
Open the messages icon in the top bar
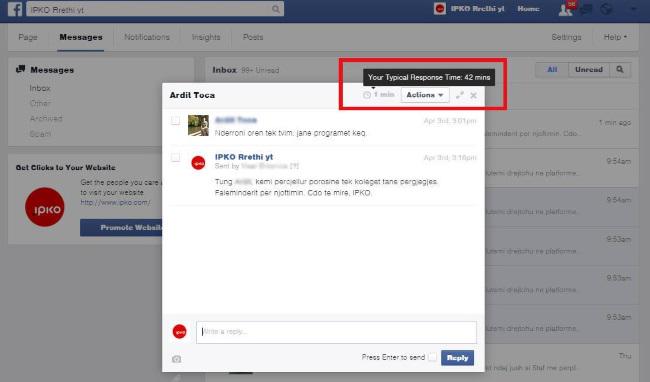(x=587, y=9)
